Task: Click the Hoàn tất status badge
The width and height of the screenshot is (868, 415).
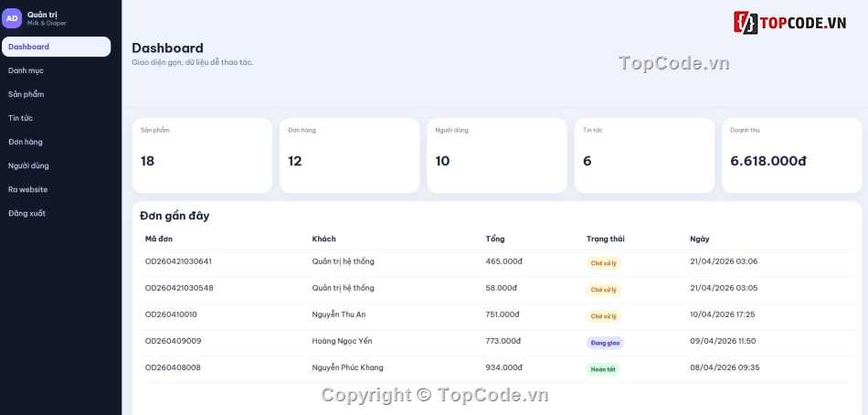Action: pos(603,369)
